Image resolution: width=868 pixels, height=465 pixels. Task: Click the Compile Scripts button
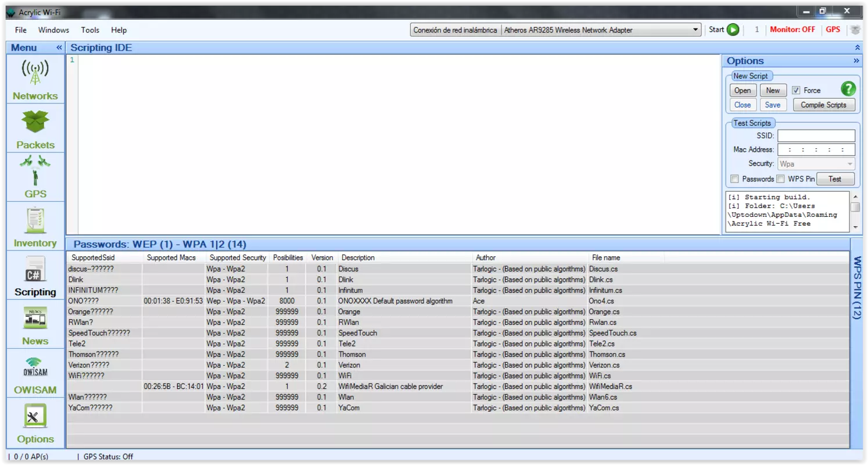coord(823,105)
